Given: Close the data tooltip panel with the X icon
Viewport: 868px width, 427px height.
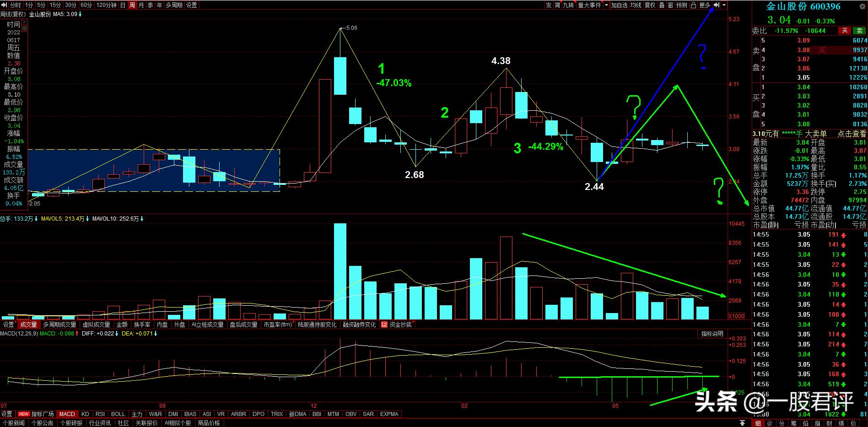Looking at the screenshot, I should click(x=25, y=21).
